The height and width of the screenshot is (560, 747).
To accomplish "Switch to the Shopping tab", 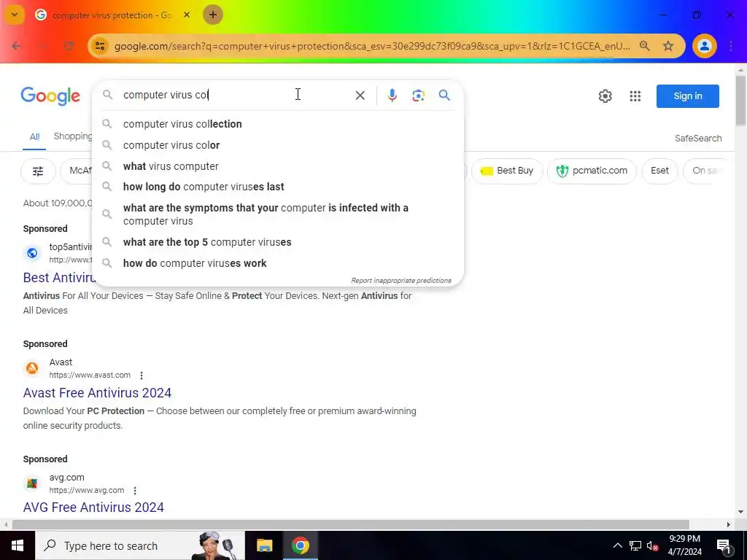I will (x=73, y=136).
